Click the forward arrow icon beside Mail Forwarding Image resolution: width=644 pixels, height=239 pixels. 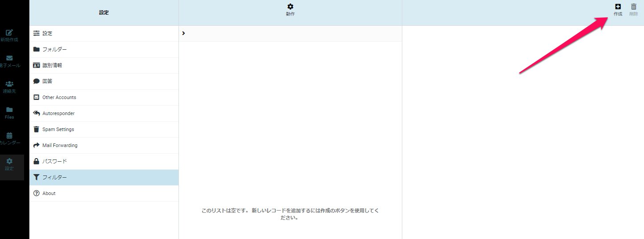[x=36, y=145]
